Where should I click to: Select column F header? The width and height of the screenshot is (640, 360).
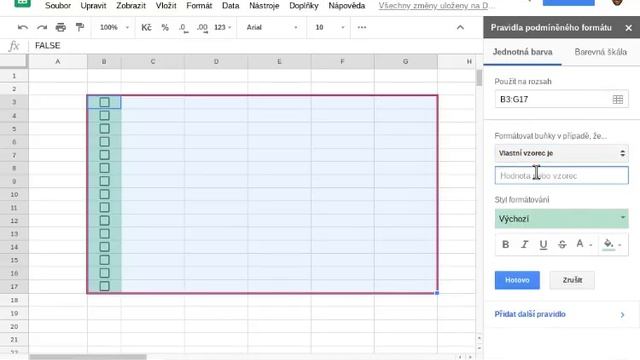(342, 61)
